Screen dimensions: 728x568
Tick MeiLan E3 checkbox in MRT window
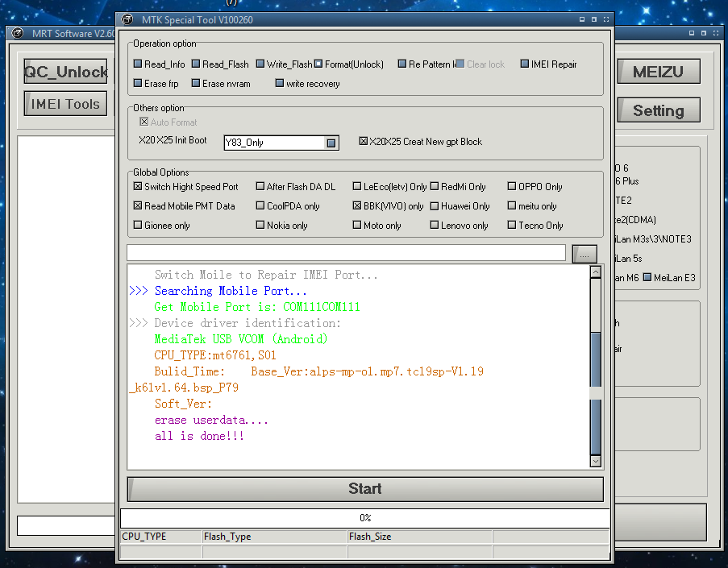click(x=647, y=277)
